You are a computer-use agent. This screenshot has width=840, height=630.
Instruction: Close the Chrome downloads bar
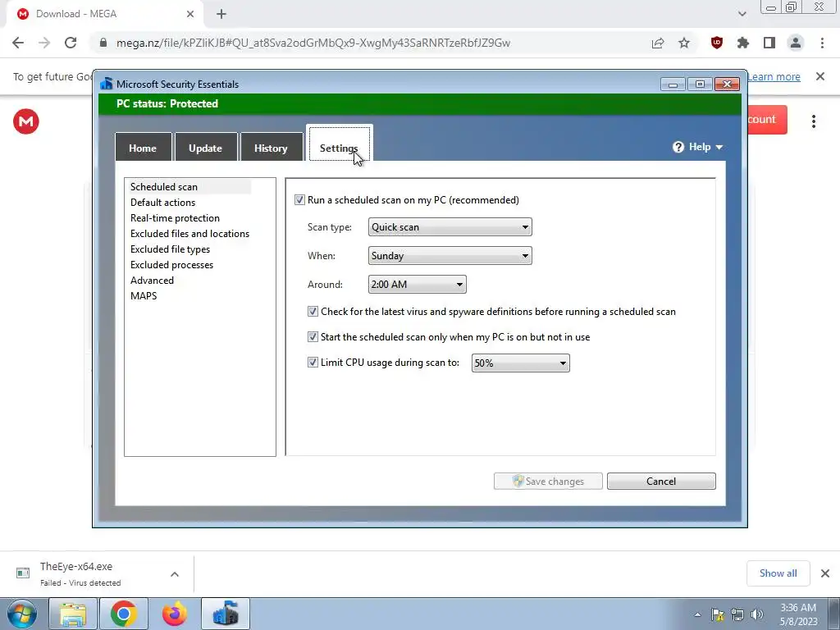(825, 573)
